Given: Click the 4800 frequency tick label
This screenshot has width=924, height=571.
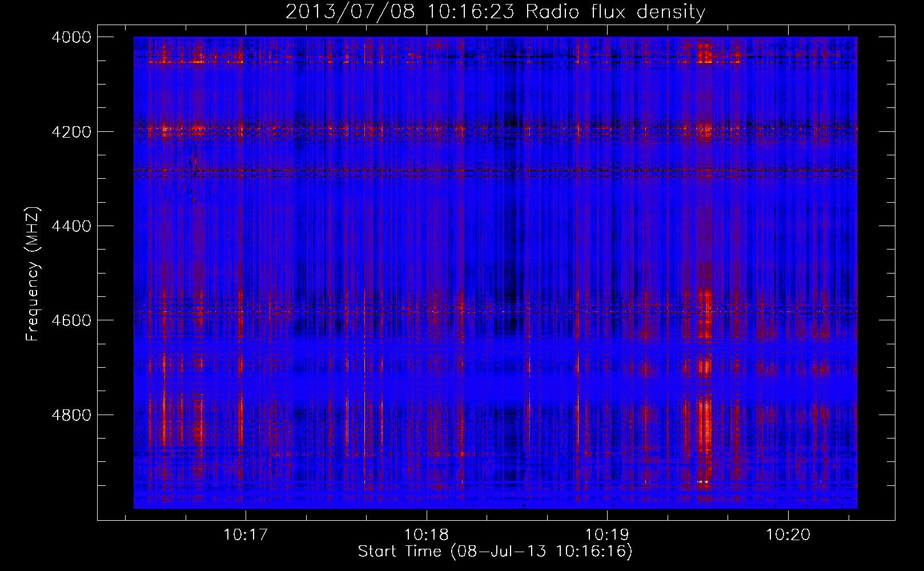Looking at the screenshot, I should coord(71,415).
